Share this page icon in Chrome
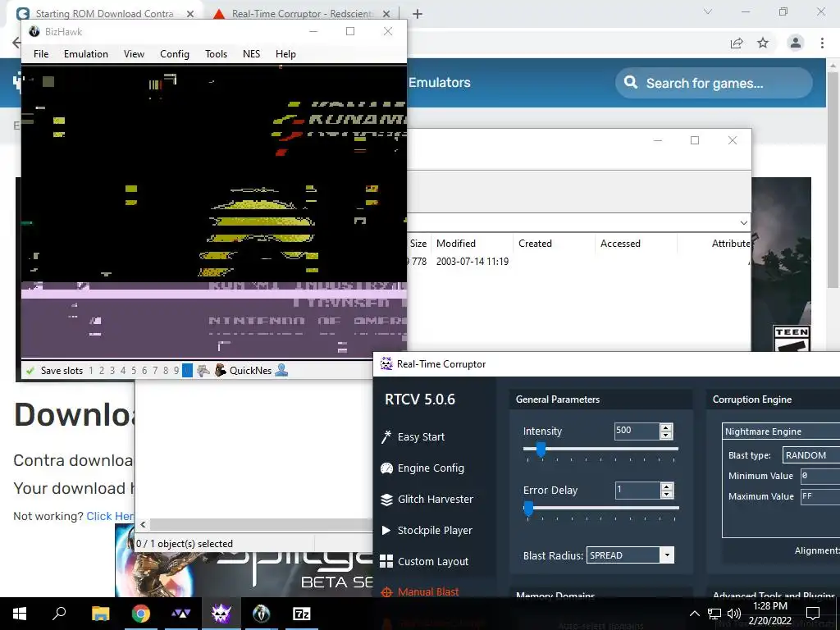This screenshot has height=630, width=840. point(737,43)
